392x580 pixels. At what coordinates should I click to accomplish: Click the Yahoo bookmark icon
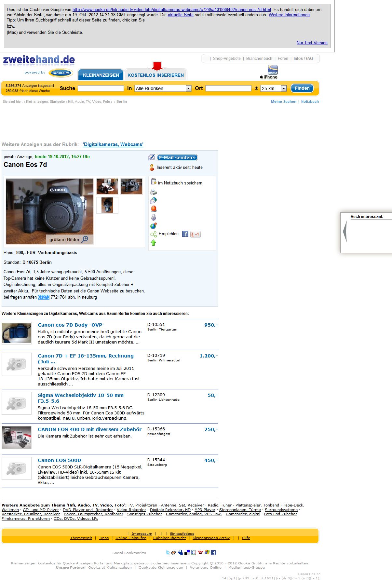coord(200,552)
